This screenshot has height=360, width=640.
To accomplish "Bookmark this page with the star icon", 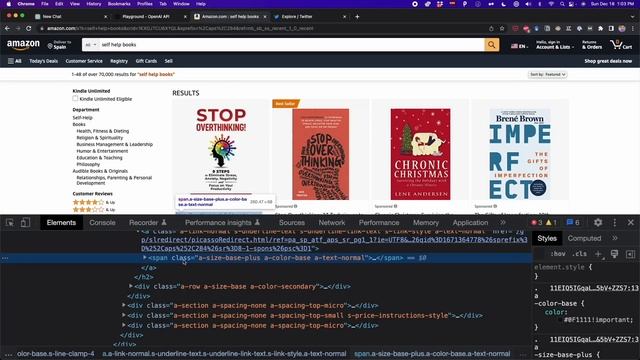I will 502,28.
